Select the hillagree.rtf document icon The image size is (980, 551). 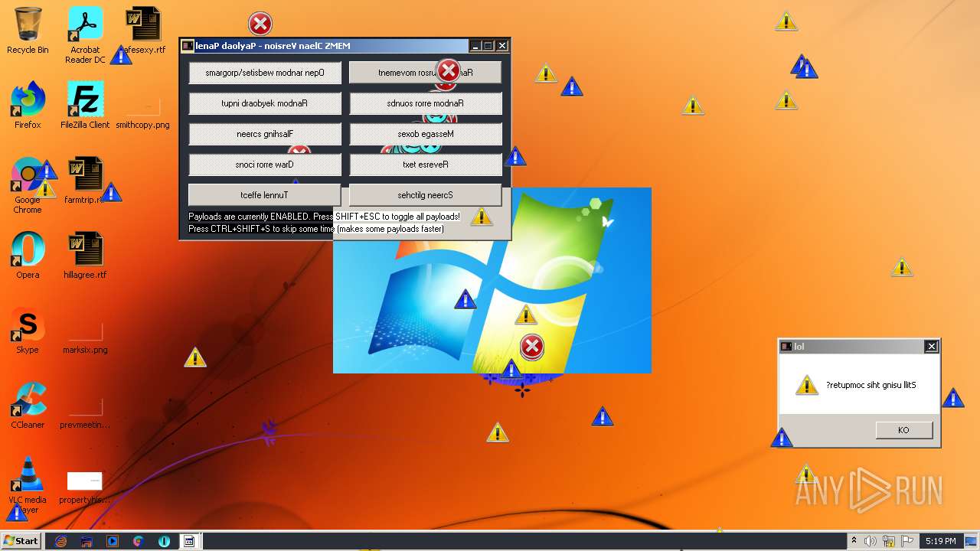tap(85, 256)
